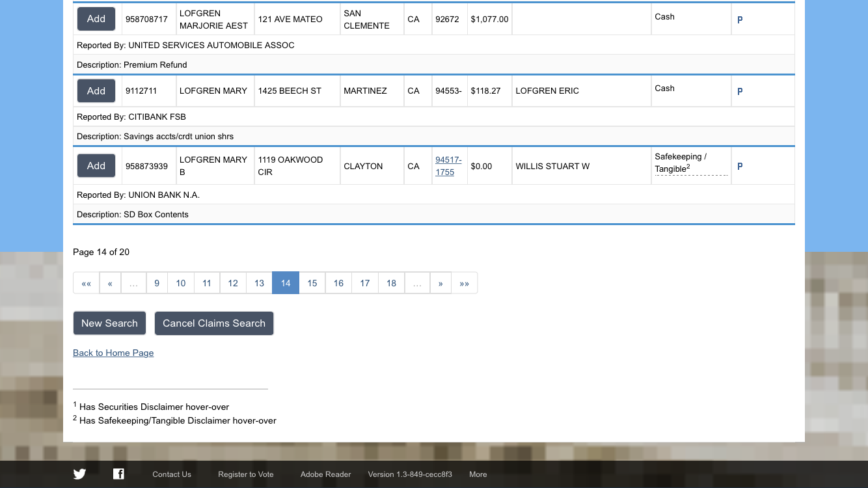Go to results page 16
868x488 pixels.
click(338, 283)
